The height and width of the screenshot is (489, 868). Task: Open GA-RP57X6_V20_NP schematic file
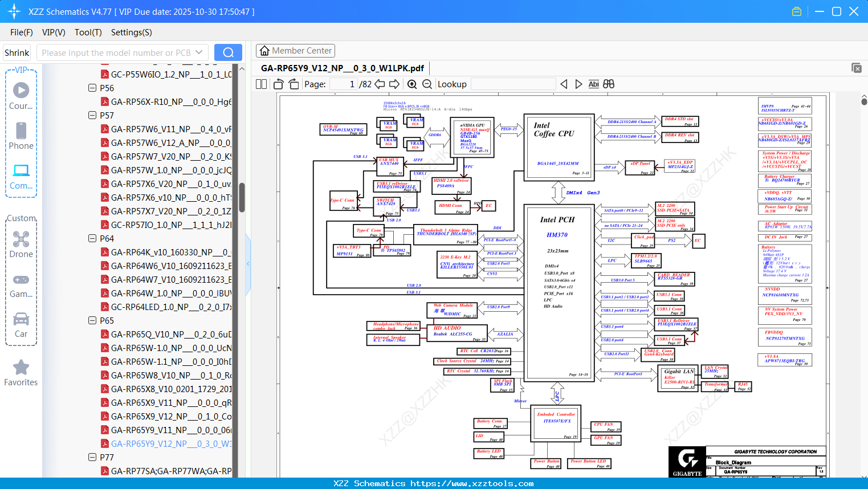[x=171, y=184]
